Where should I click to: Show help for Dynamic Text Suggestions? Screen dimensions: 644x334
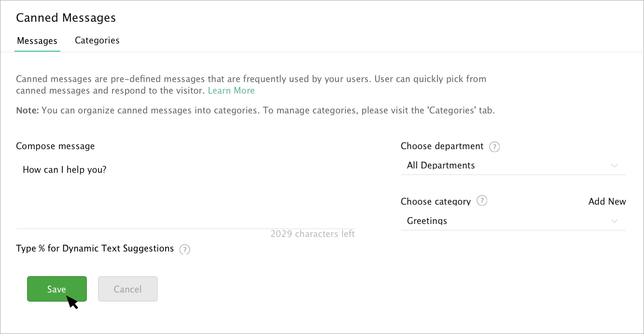[184, 250]
